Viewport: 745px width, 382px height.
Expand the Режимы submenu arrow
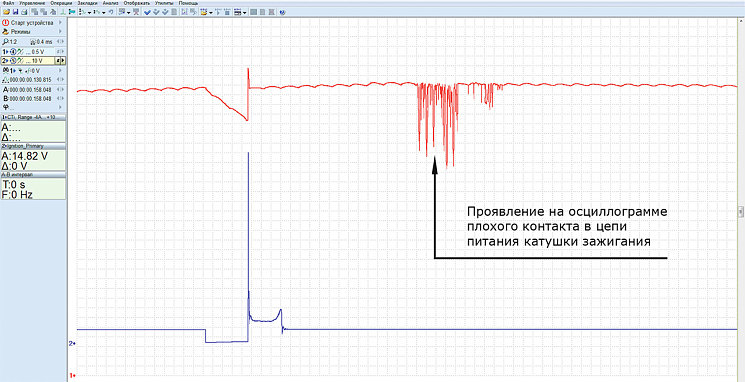60,31
